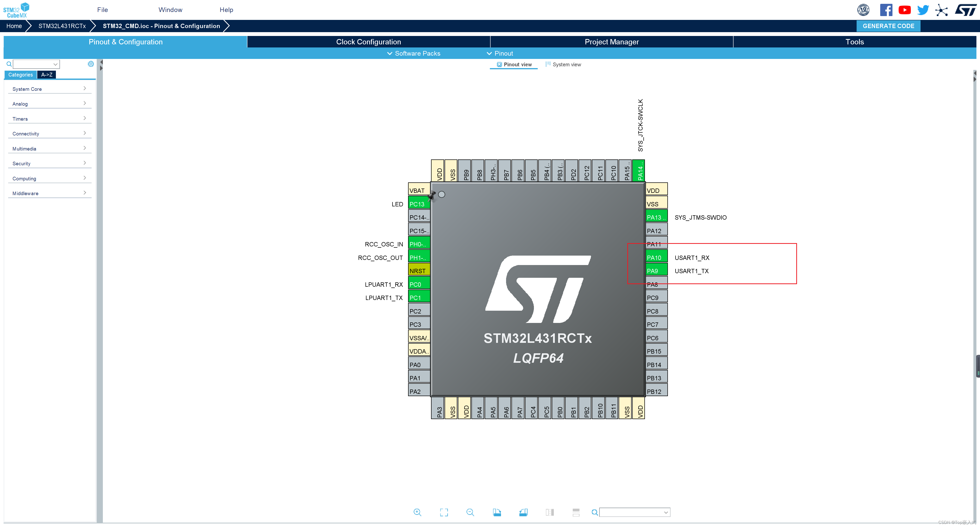Go to Home via breadcrumb link
The image size is (980, 527).
tap(14, 26)
